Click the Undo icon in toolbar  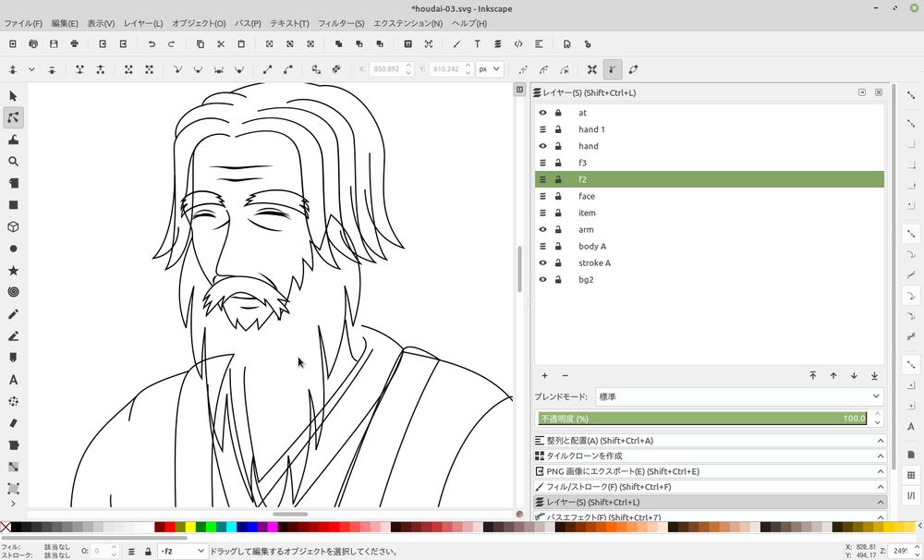pyautogui.click(x=152, y=43)
